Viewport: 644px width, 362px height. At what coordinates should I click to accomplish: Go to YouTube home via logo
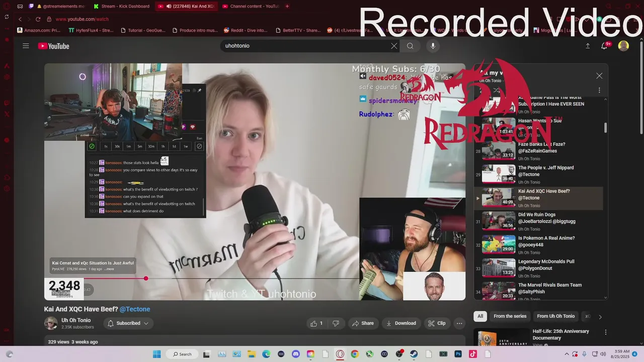click(53, 46)
